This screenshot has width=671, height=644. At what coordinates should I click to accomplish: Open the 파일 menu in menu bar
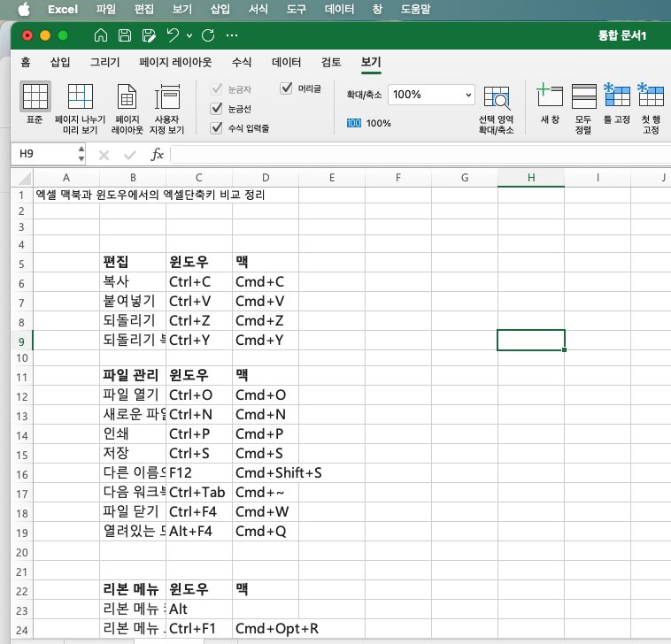tap(105, 10)
